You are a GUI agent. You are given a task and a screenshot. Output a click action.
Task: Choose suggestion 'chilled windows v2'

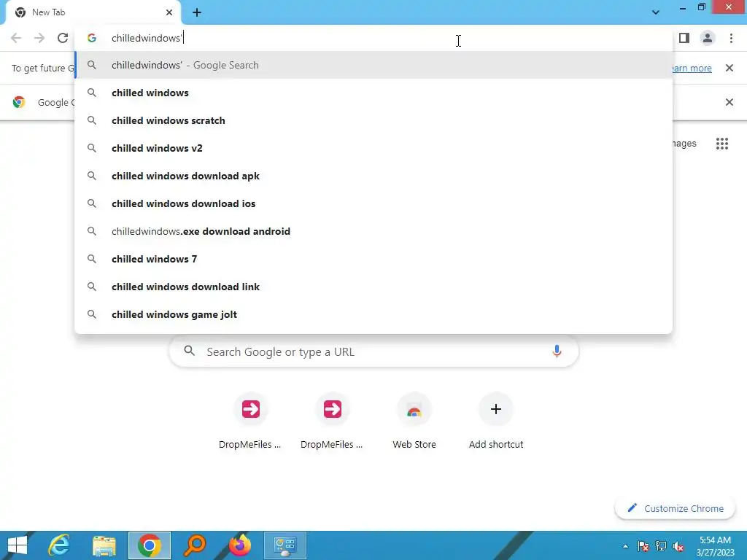[373, 148]
